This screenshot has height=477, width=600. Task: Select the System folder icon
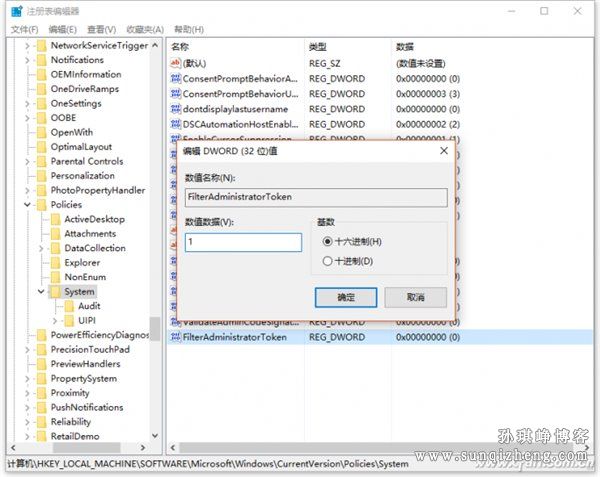[x=55, y=292]
